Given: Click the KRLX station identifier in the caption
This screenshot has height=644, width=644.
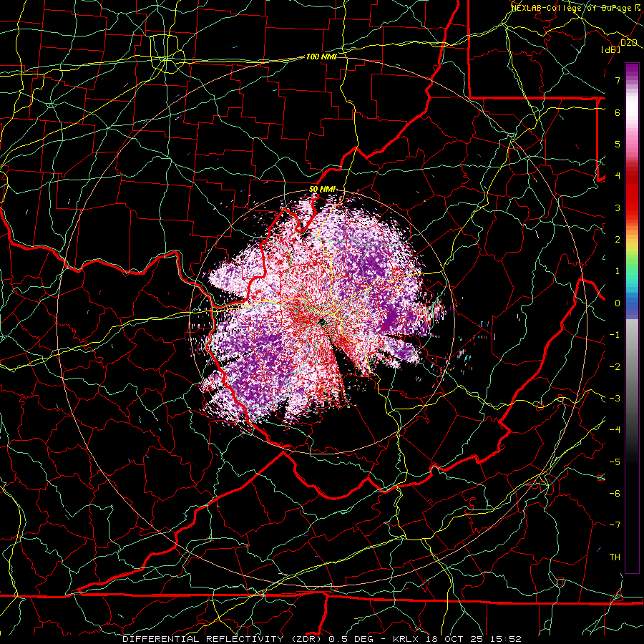Looking at the screenshot, I should point(406,639).
